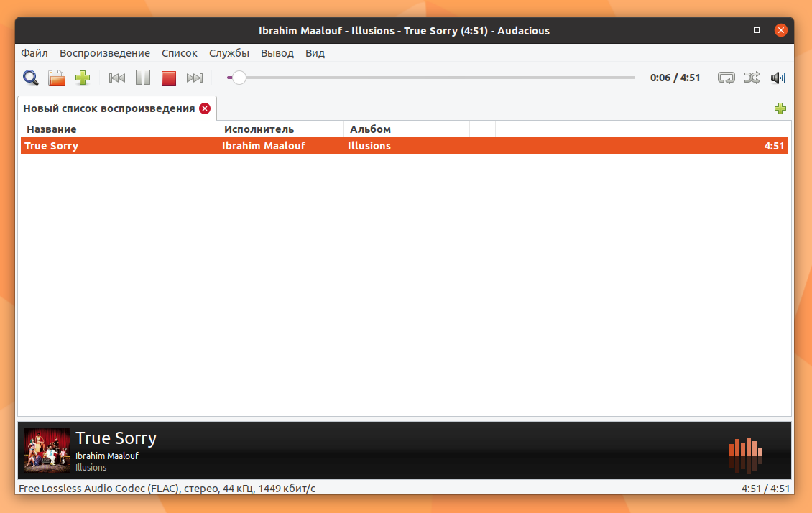Click the FLAC codec info in status bar

tap(167, 488)
